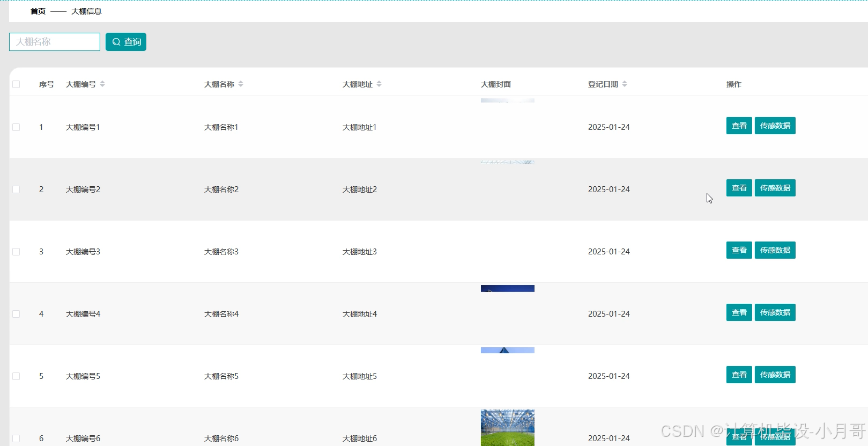Sort the table by 大棚地址
The image size is (868, 446).
click(379, 84)
